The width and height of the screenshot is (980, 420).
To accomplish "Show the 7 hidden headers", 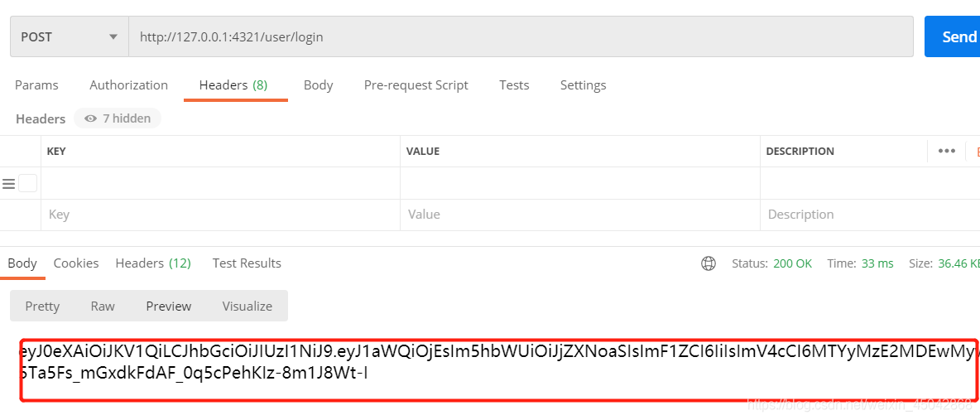I will tap(118, 118).
